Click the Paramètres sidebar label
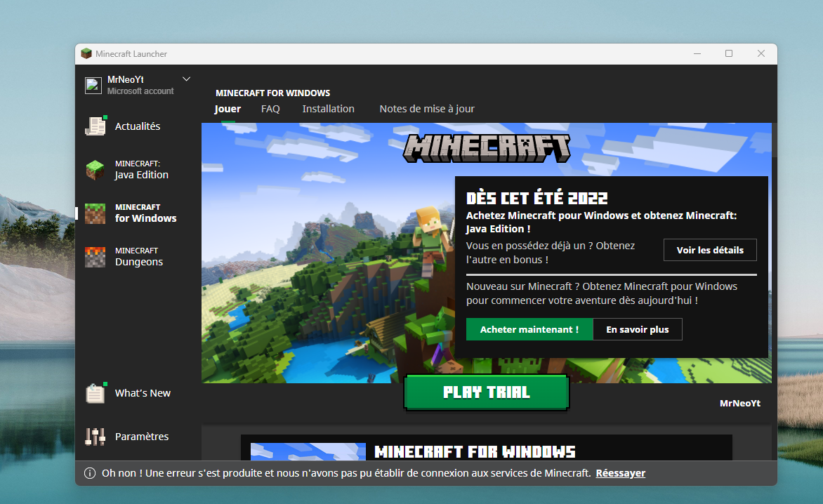823x504 pixels. 142,437
